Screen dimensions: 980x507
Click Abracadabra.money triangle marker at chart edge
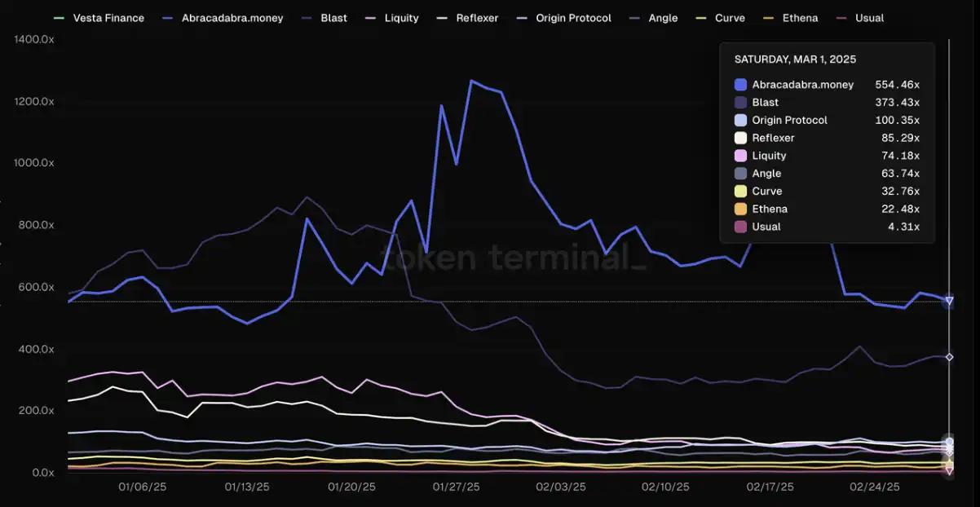tap(948, 301)
